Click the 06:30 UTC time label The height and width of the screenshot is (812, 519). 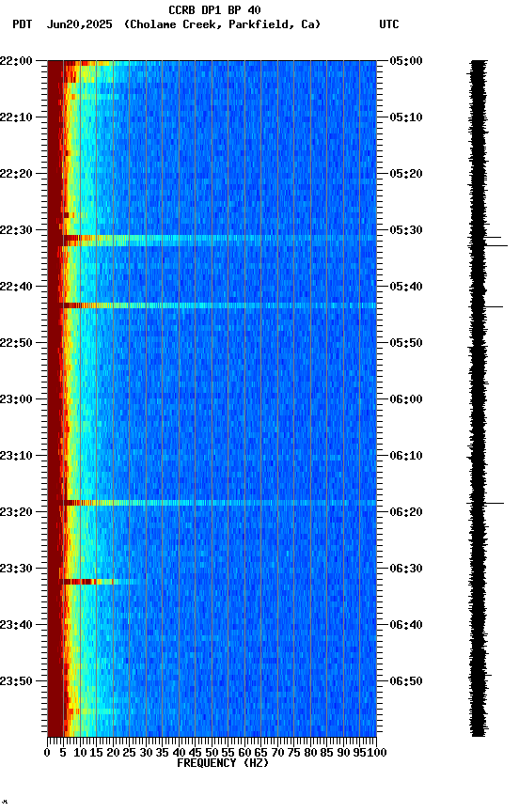coord(406,570)
